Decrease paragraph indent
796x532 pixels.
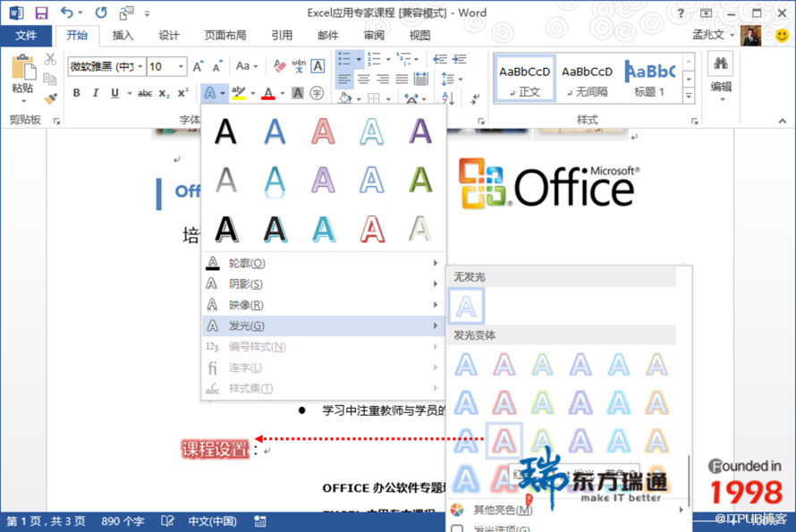(440, 59)
